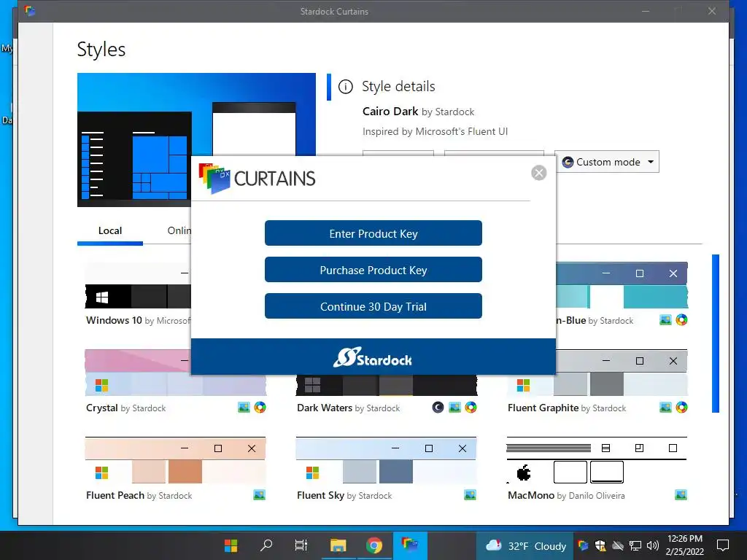
Task: Click 'Inspired by Microsoft's Fluent UI' text
Action: [435, 131]
